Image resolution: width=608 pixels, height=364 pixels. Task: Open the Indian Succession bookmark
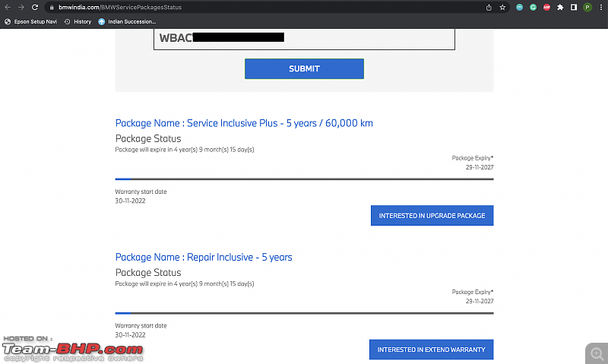127,22
